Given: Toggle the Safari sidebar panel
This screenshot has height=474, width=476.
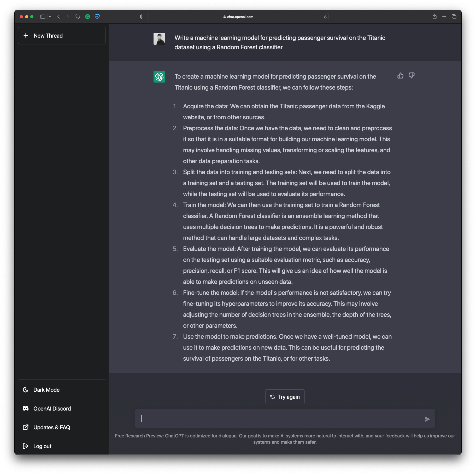Looking at the screenshot, I should coord(43,17).
